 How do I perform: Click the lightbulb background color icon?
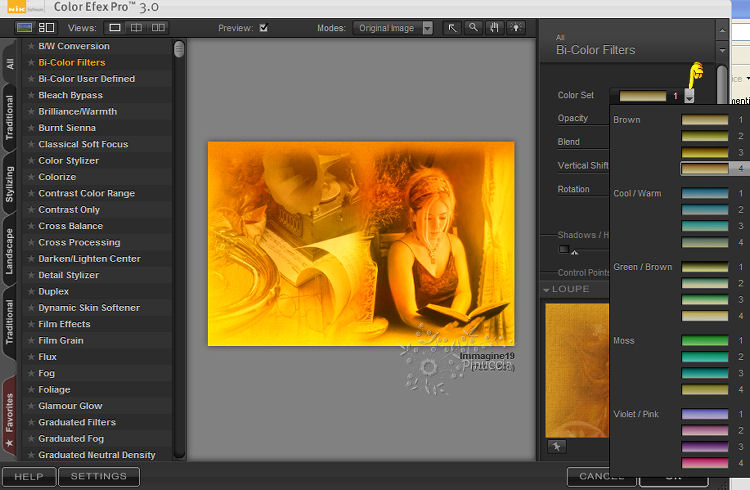pyautogui.click(x=517, y=28)
